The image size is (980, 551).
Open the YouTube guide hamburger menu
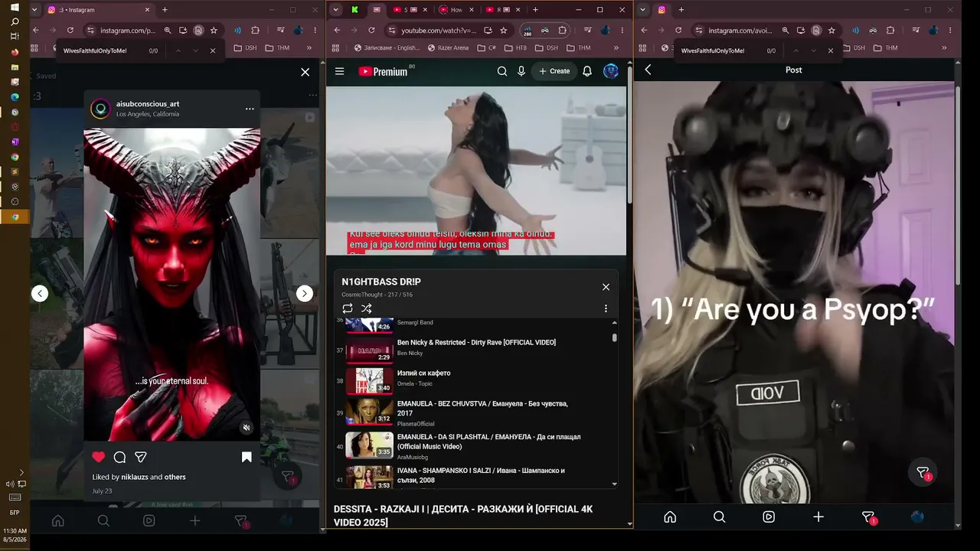coord(340,71)
